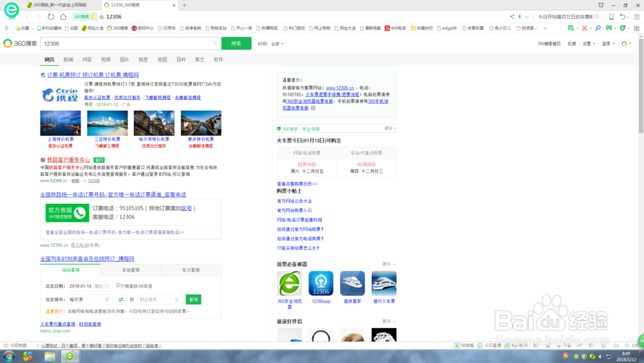The width and height of the screenshot is (644, 363).
Task: Expand the 旅途好伴侣 section 展开
Action: click(x=390, y=322)
